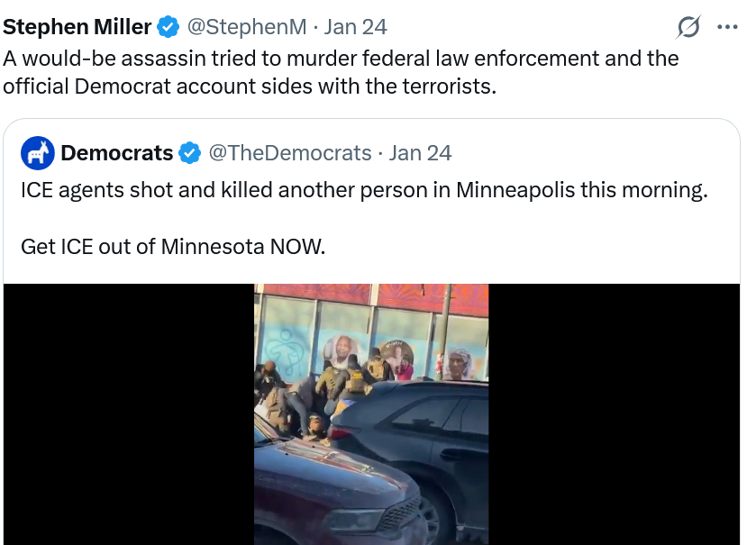This screenshot has height=545, width=756.
Task: Open Stephen Miller's Jan 24 post timestamp
Action: click(355, 27)
